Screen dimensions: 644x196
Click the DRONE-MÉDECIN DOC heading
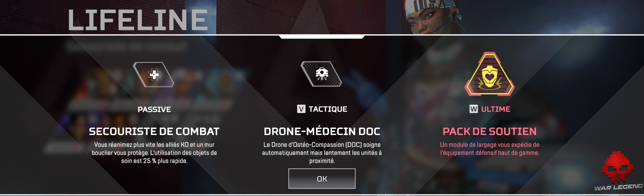coord(322,131)
